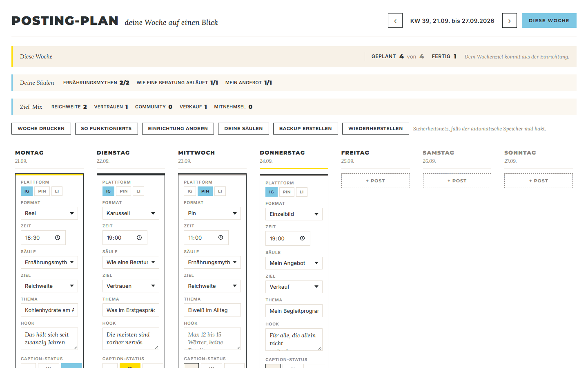This screenshot has height=368, width=588.
Task: Open Format dropdown showing Karussell
Action: pos(131,213)
